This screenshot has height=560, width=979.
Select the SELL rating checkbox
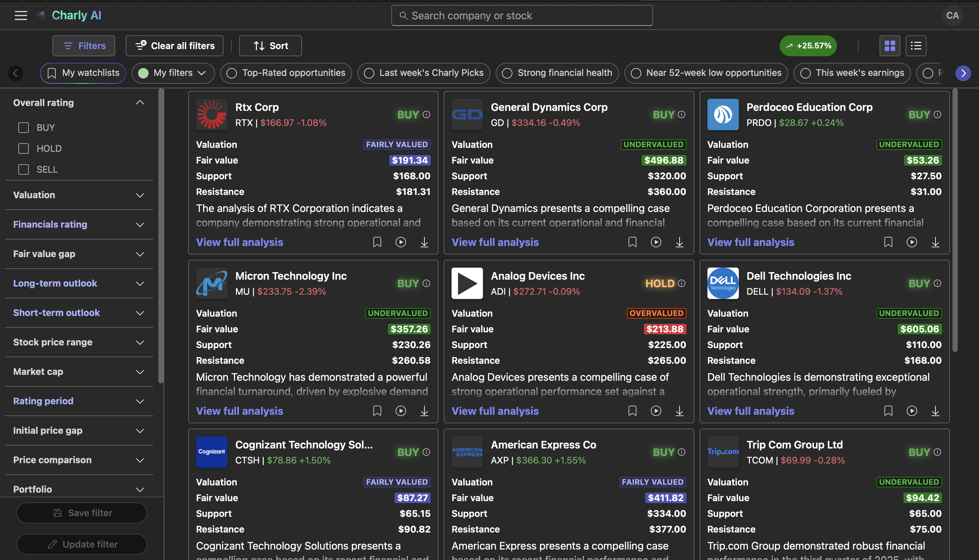[24, 169]
